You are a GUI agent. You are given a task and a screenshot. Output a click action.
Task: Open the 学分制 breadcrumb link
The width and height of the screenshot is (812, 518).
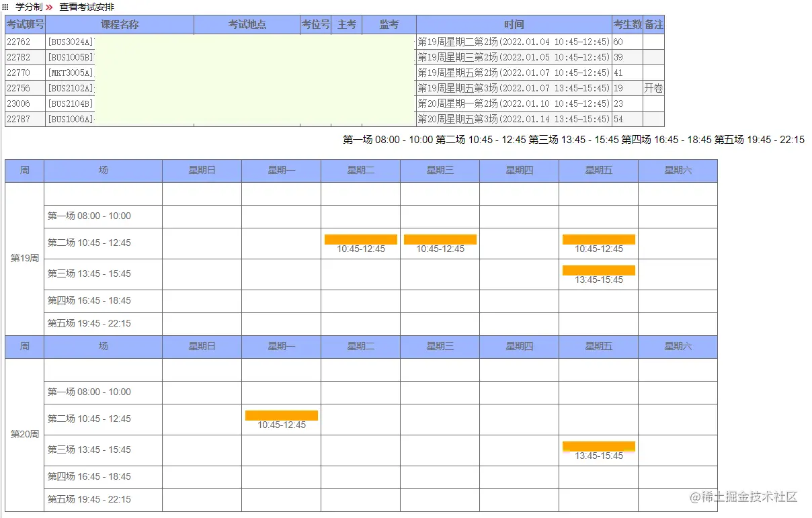pos(29,7)
